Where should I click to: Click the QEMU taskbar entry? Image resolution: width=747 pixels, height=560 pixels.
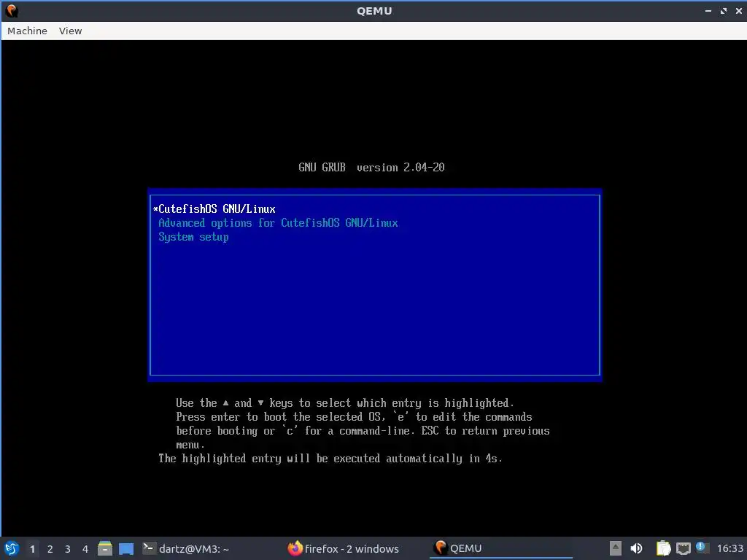coord(501,549)
